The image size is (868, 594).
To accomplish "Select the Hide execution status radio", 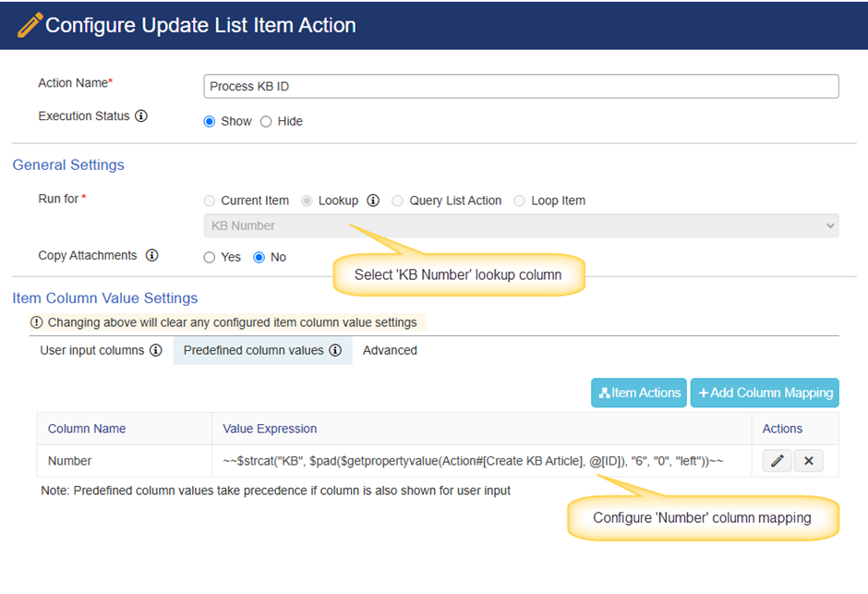I will (266, 121).
